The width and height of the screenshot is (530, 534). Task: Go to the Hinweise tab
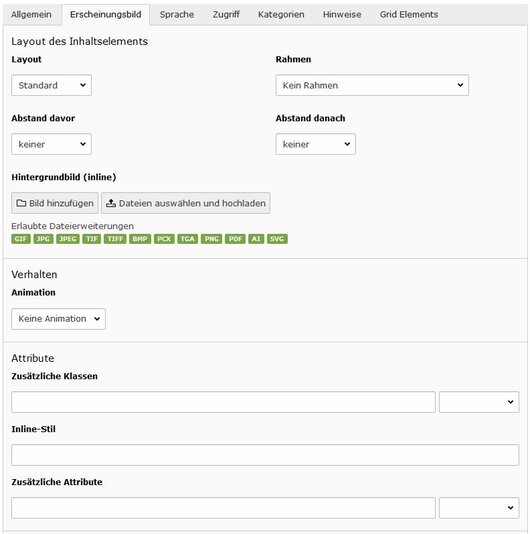pyautogui.click(x=342, y=15)
